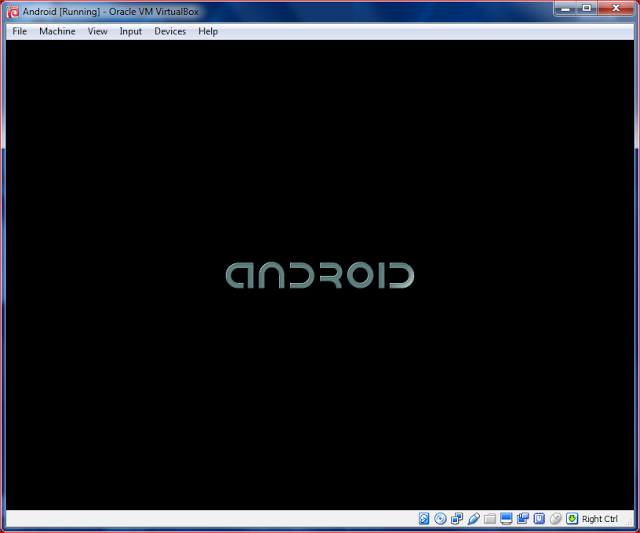Click the window resize grip at corner
This screenshot has width=640, height=533.
pyautogui.click(x=629, y=522)
